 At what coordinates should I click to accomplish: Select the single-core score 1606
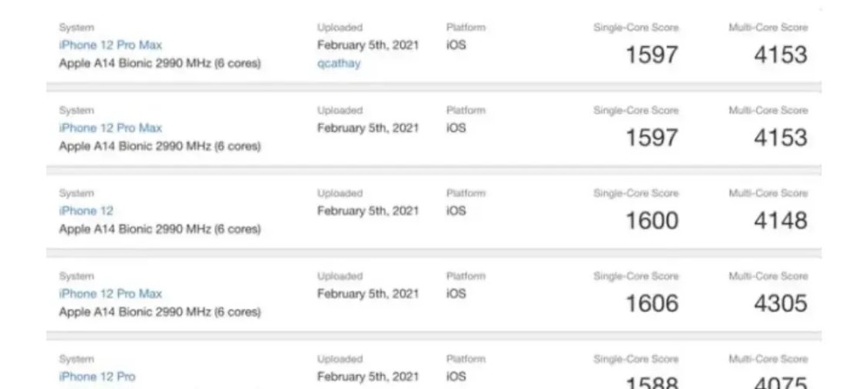[652, 303]
